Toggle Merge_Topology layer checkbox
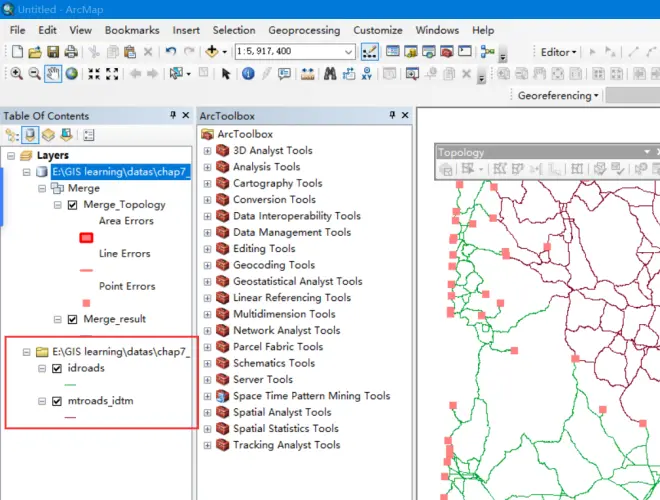This screenshot has width=660, height=500. (x=72, y=205)
